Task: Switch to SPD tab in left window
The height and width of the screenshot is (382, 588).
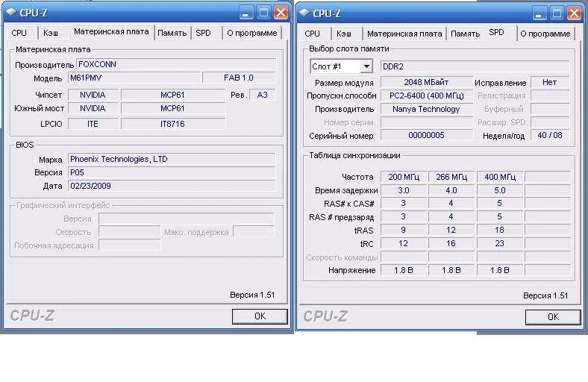Action: [x=204, y=33]
